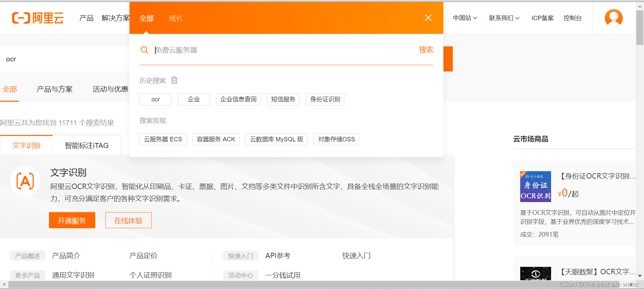Switch to 域名 tab in search overlay
This screenshot has height=290, width=644.
pyautogui.click(x=175, y=18)
